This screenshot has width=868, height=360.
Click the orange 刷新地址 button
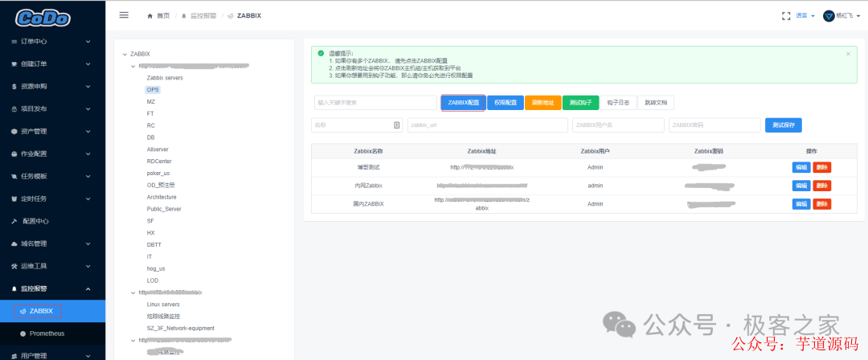(543, 103)
